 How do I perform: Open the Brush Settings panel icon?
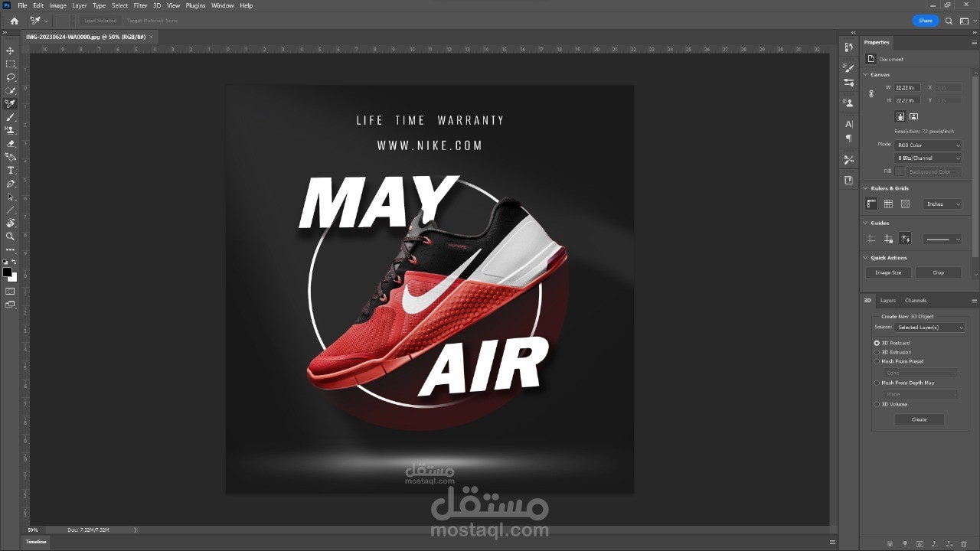(x=848, y=68)
